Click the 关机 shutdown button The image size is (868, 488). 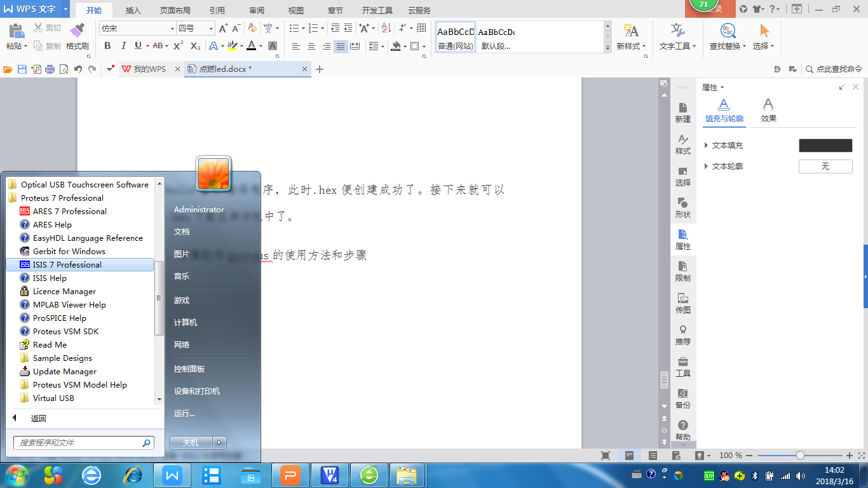tap(191, 443)
